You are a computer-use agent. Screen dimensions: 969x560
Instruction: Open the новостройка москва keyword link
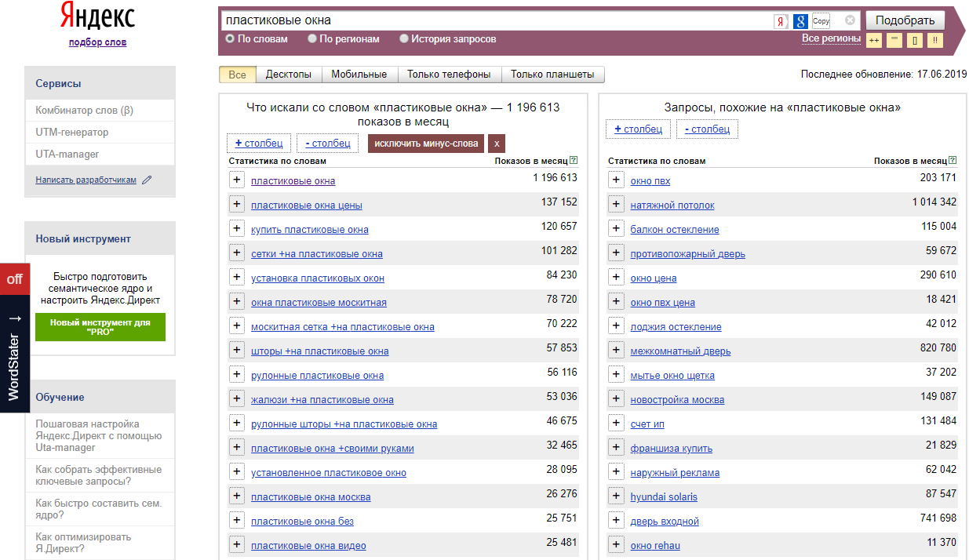click(677, 399)
